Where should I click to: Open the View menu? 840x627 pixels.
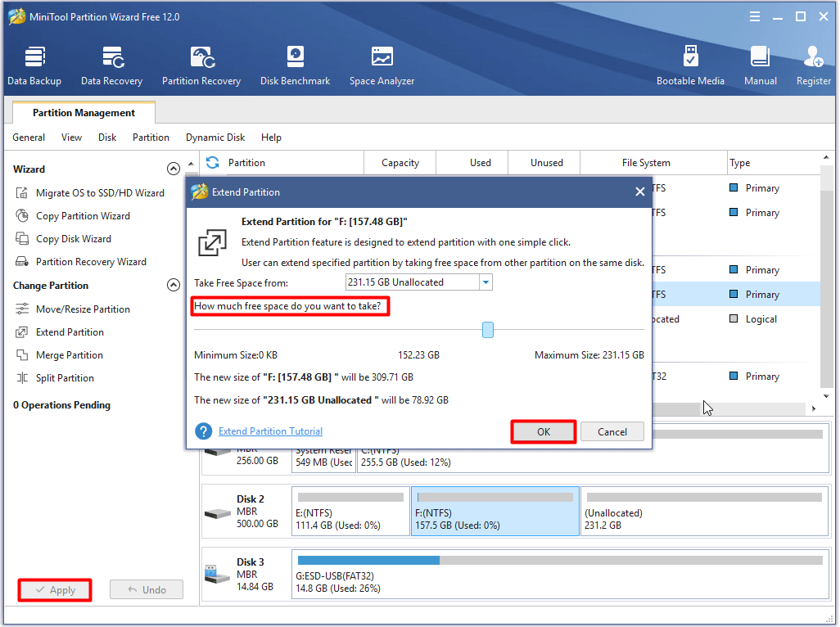[x=71, y=138]
